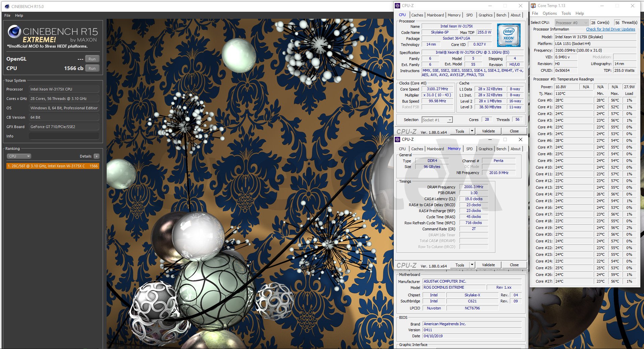Click the Channel # Penta value

point(499,161)
